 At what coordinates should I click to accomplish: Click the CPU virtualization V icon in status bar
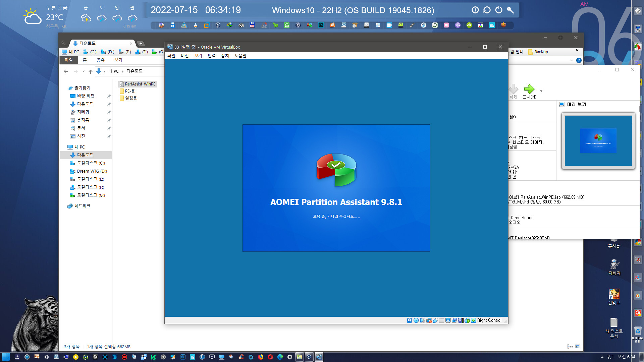[x=461, y=320]
